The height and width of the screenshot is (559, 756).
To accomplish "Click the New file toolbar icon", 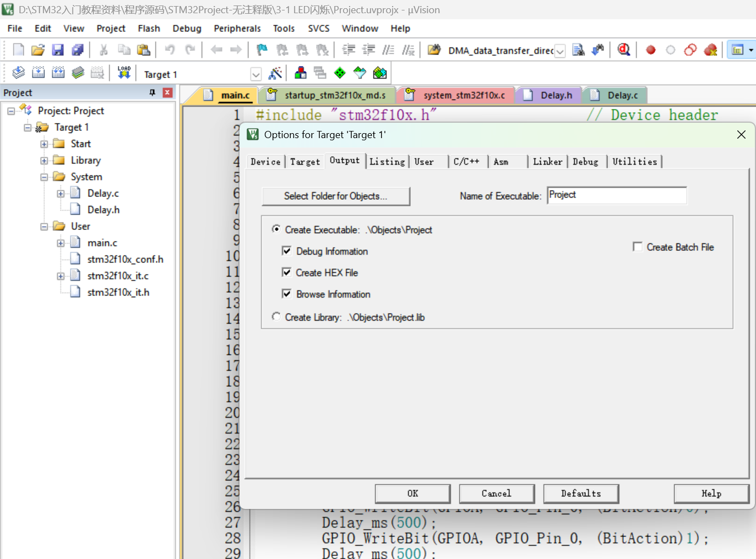I will point(18,50).
